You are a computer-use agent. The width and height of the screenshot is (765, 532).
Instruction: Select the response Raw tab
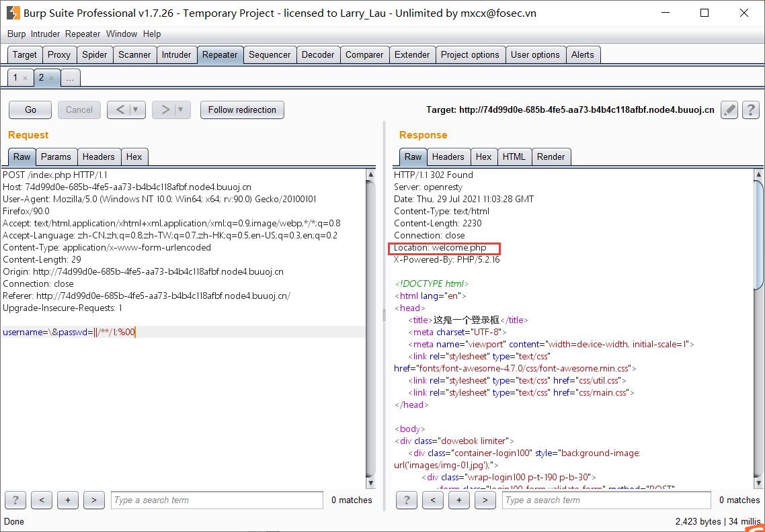[x=413, y=157]
